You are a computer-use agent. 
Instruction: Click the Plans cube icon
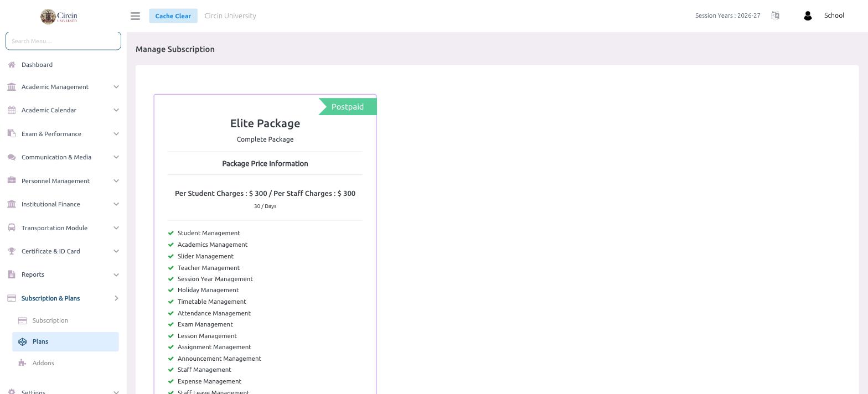23,342
